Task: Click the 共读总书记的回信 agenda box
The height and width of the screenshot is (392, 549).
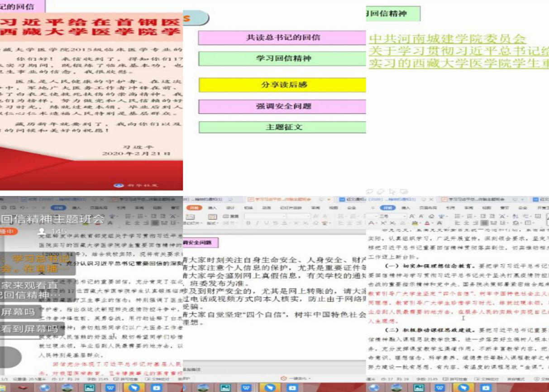Action: (282, 38)
